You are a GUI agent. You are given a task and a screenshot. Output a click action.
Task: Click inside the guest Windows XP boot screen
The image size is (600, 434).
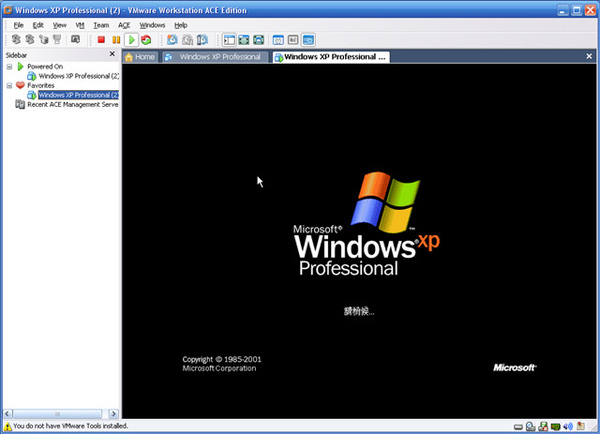point(359,241)
